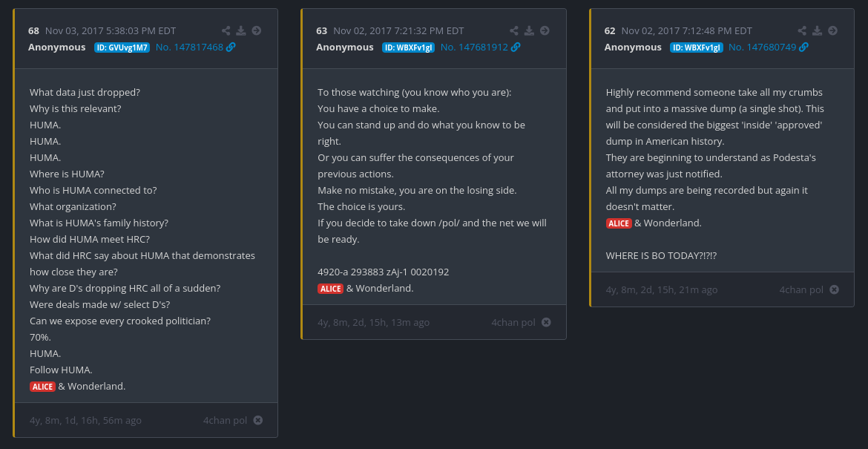This screenshot has height=449, width=868.
Task: Download post 62 with the download icon
Action: pos(817,30)
